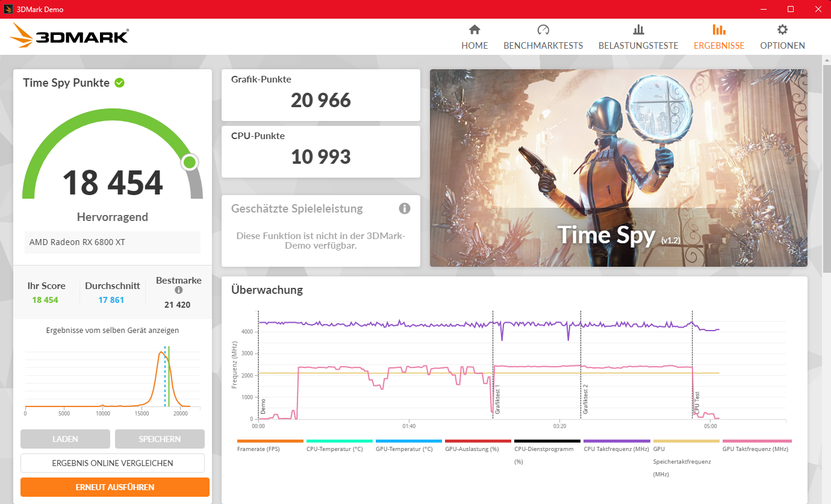The image size is (831, 504).
Task: Switch to BENCHMARKTESTS tab
Action: pyautogui.click(x=543, y=37)
